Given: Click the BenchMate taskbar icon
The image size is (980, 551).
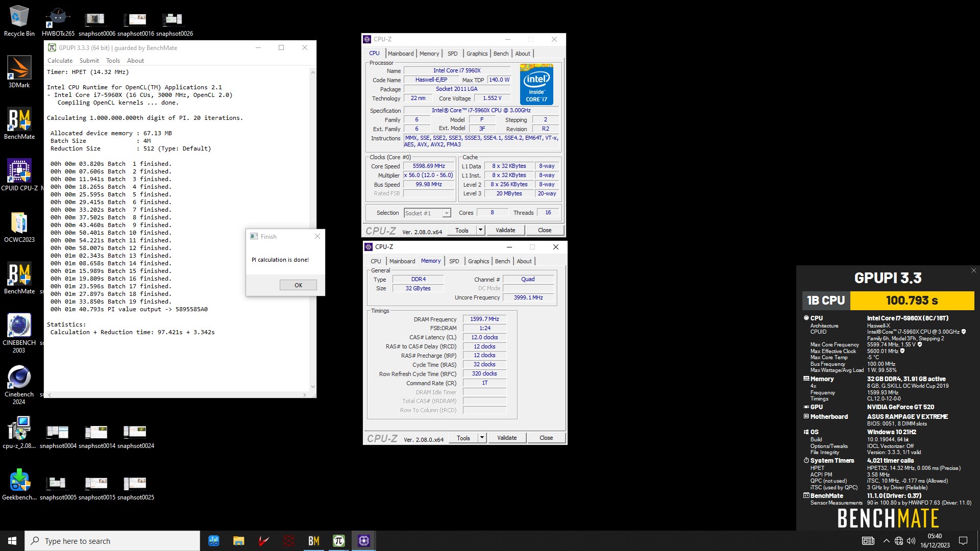Looking at the screenshot, I should [x=313, y=541].
